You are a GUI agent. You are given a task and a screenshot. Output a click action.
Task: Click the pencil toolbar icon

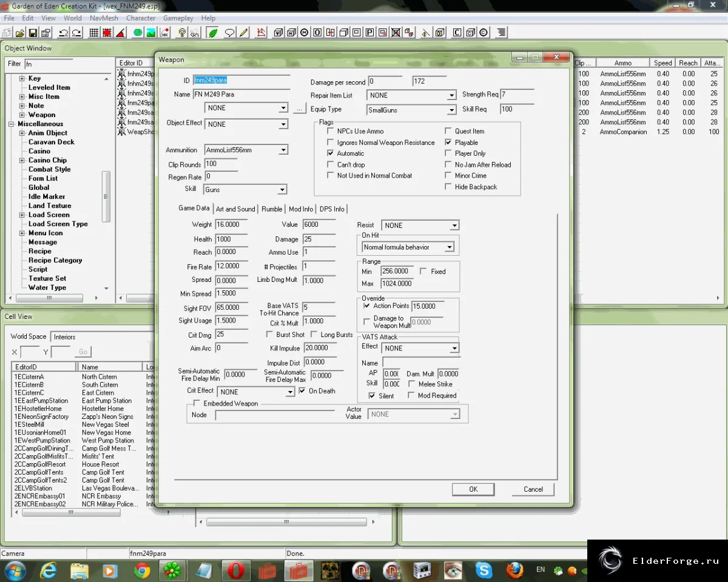243,33
